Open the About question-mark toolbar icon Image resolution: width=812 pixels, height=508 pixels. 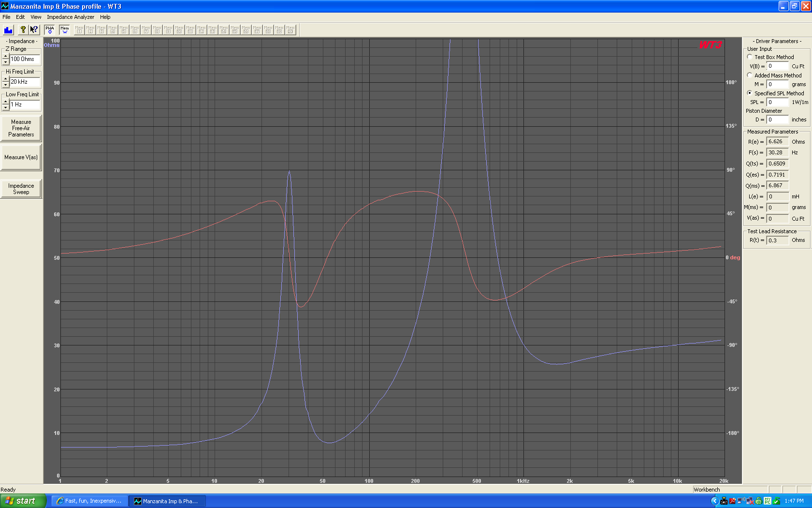(x=23, y=30)
